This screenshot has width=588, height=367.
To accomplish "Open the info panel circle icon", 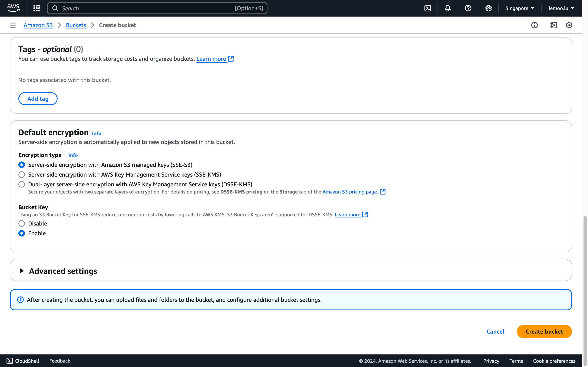I will pyautogui.click(x=534, y=25).
